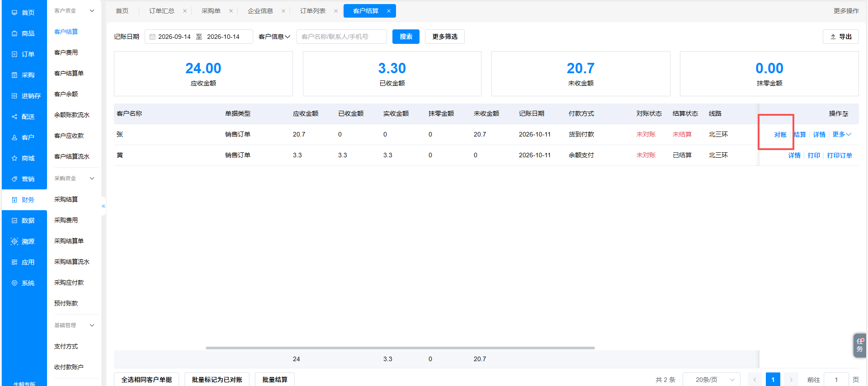Expand 更多 actions for customer 张

(842, 135)
